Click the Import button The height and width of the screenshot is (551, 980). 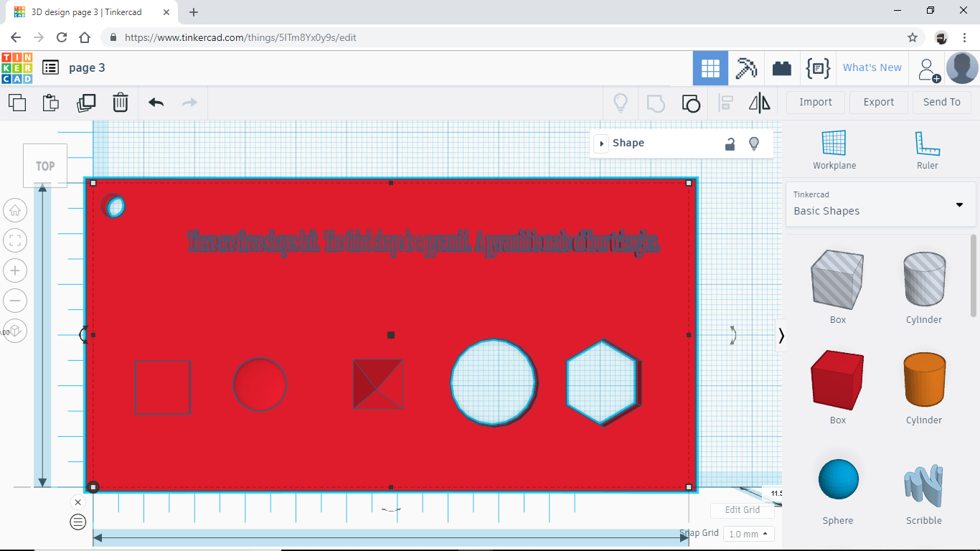pyautogui.click(x=816, y=102)
